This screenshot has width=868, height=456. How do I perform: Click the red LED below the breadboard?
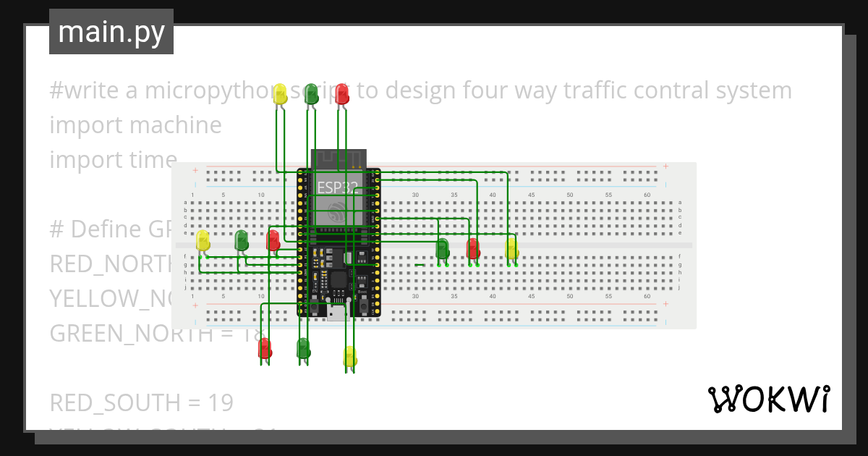pos(265,348)
